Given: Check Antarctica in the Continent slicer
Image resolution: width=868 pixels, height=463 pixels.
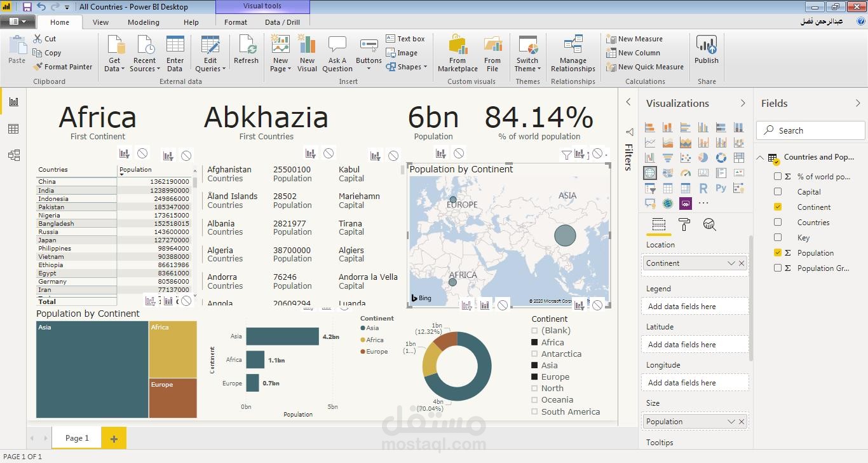Looking at the screenshot, I should click(534, 354).
